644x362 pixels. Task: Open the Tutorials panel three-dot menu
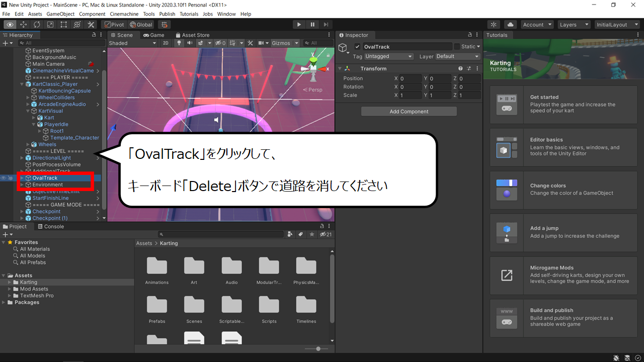[x=638, y=35]
